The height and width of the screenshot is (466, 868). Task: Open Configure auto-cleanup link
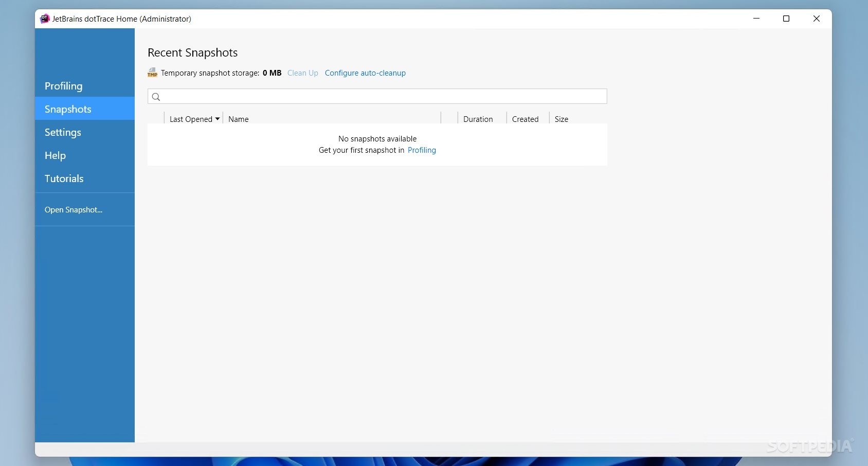pos(365,73)
